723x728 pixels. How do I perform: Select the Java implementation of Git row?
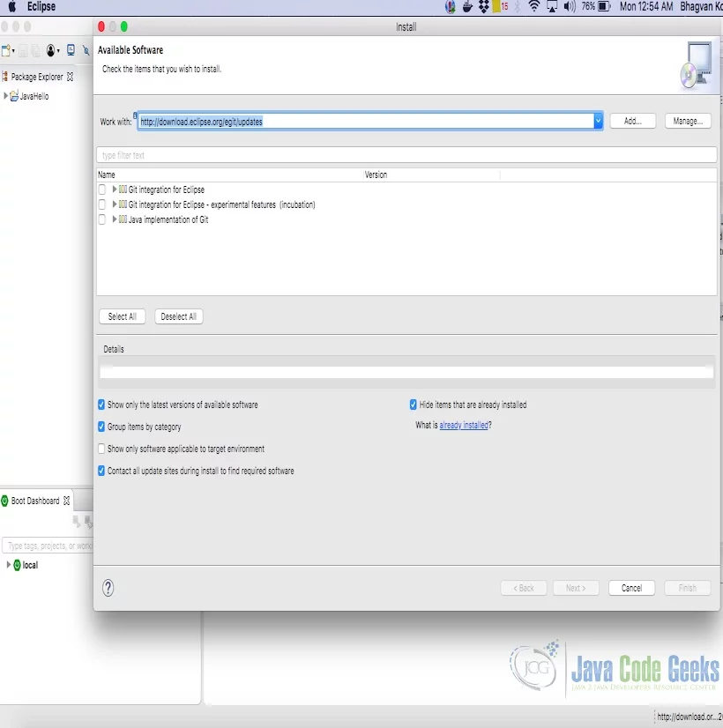tap(406, 219)
